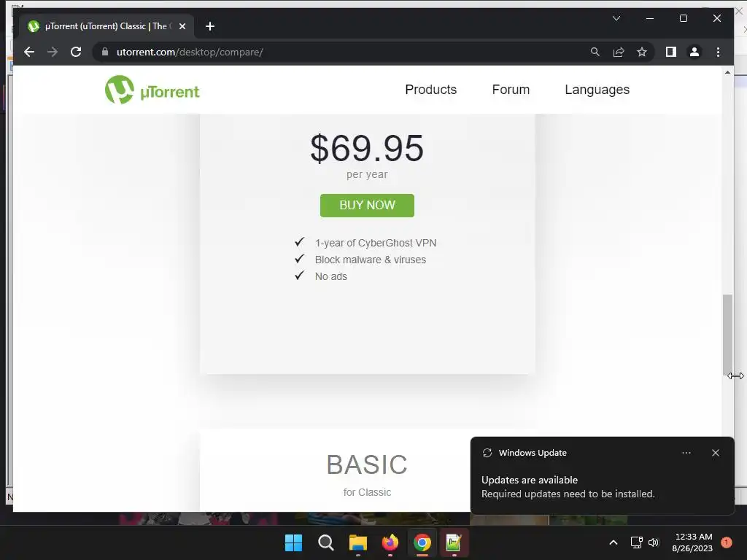Image resolution: width=747 pixels, height=560 pixels.
Task: Click the browser forward arrow
Action: [x=53, y=52]
